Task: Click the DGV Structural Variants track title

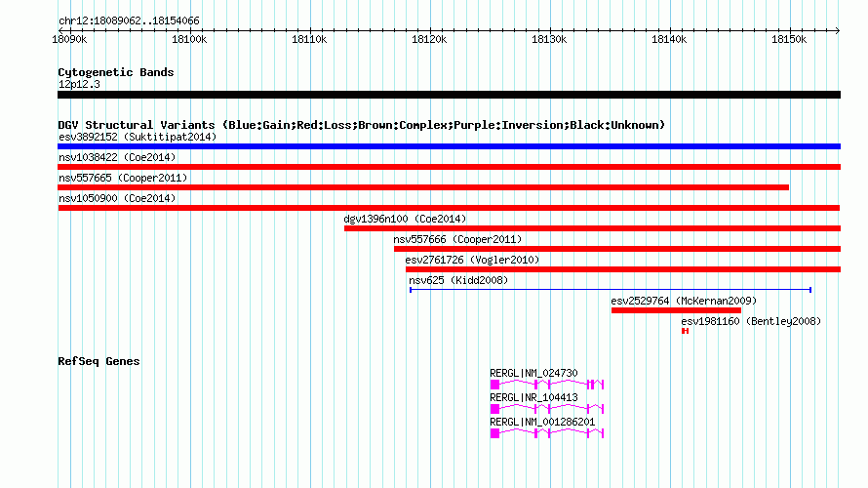Action: coord(362,125)
